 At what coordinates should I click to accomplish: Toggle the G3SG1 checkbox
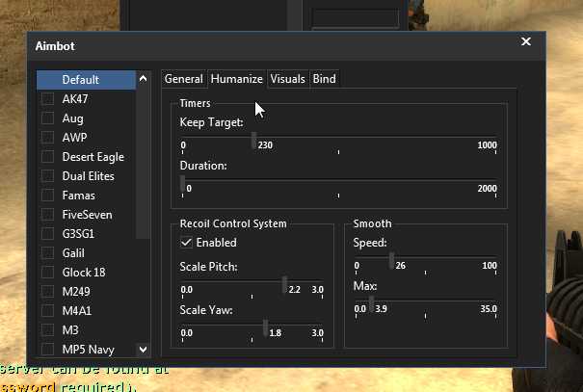[x=47, y=234]
